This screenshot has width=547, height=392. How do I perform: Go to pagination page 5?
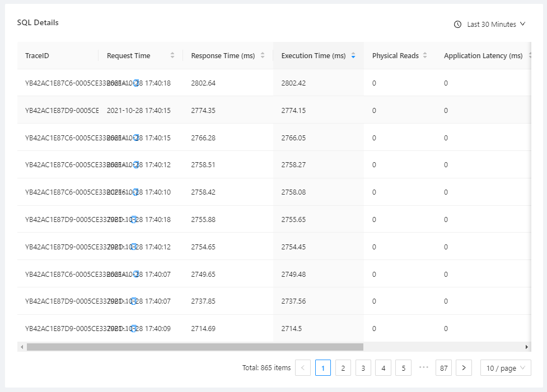pos(403,368)
